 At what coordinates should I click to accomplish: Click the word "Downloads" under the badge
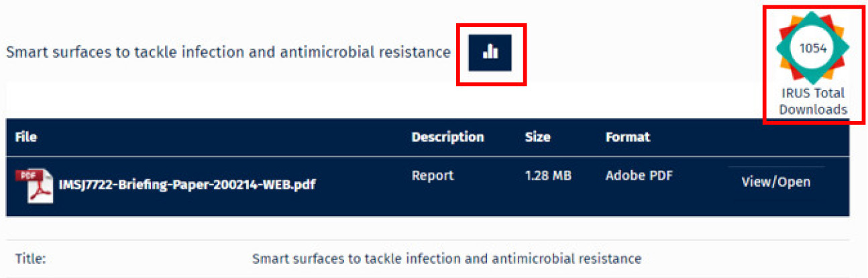[813, 110]
